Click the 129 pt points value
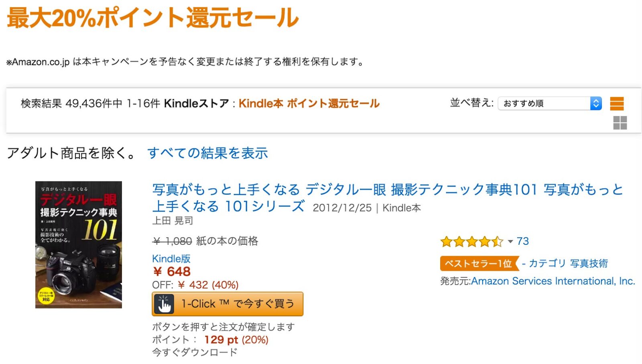642x364 pixels. tap(221, 340)
